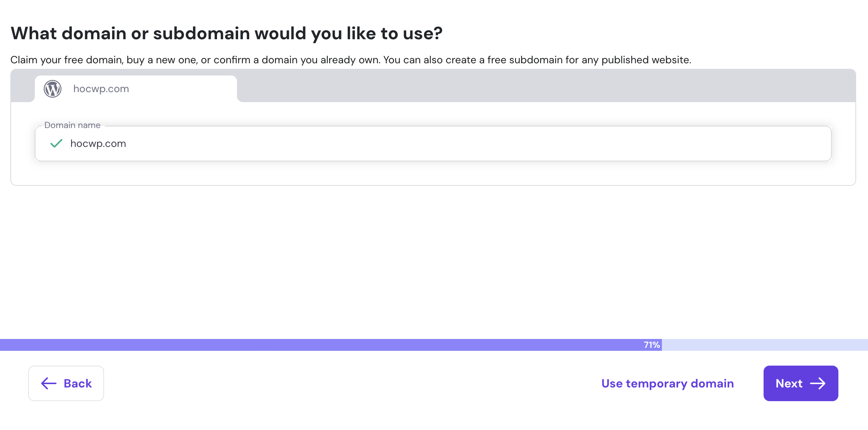
Task: Focus the Domain name input field
Action: (x=444, y=144)
